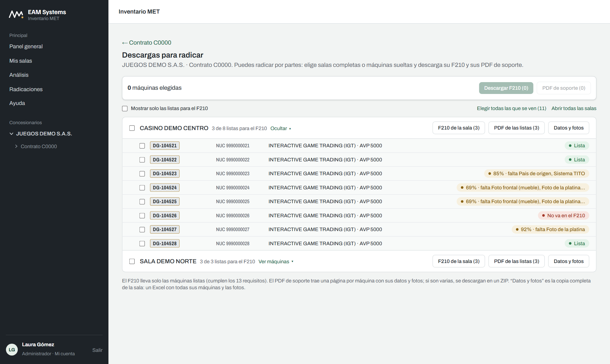610x364 pixels.
Task: Expand SALA DEMO NORTE with Ver máquinas
Action: 276,262
